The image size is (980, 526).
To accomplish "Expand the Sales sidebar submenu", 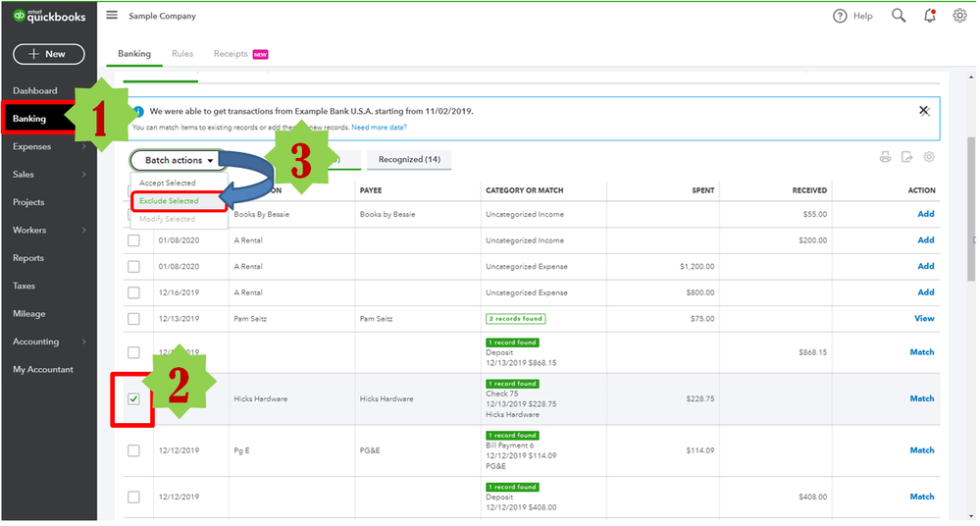I will [83, 175].
